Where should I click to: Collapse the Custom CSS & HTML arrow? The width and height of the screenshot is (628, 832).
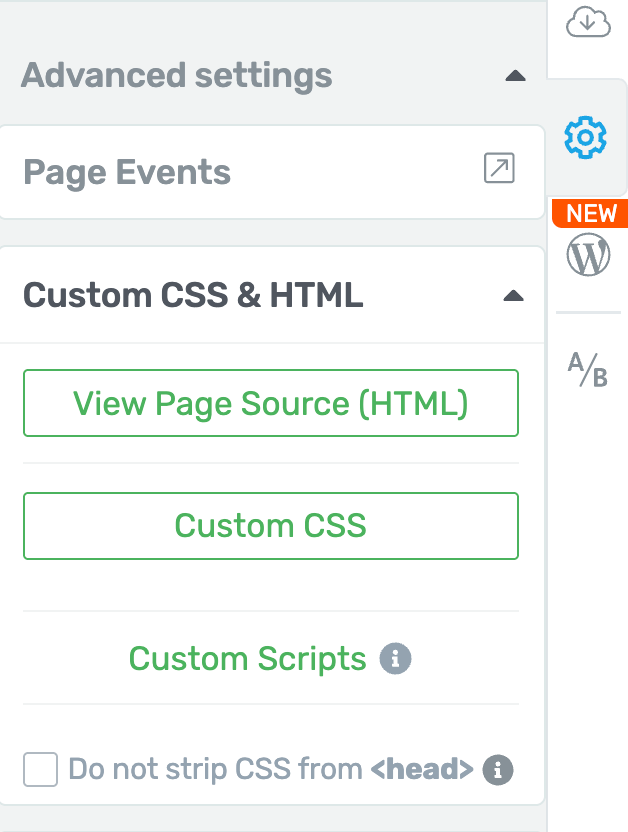click(513, 296)
